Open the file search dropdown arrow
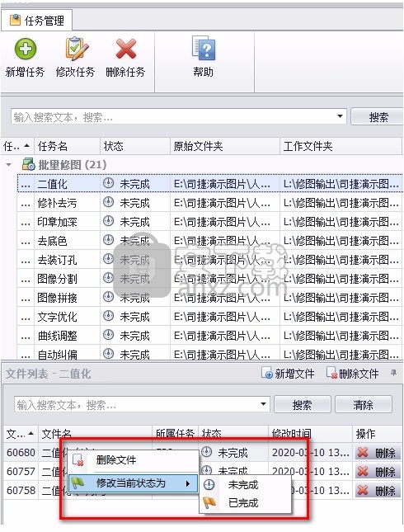The height and width of the screenshot is (532, 404). point(263,404)
